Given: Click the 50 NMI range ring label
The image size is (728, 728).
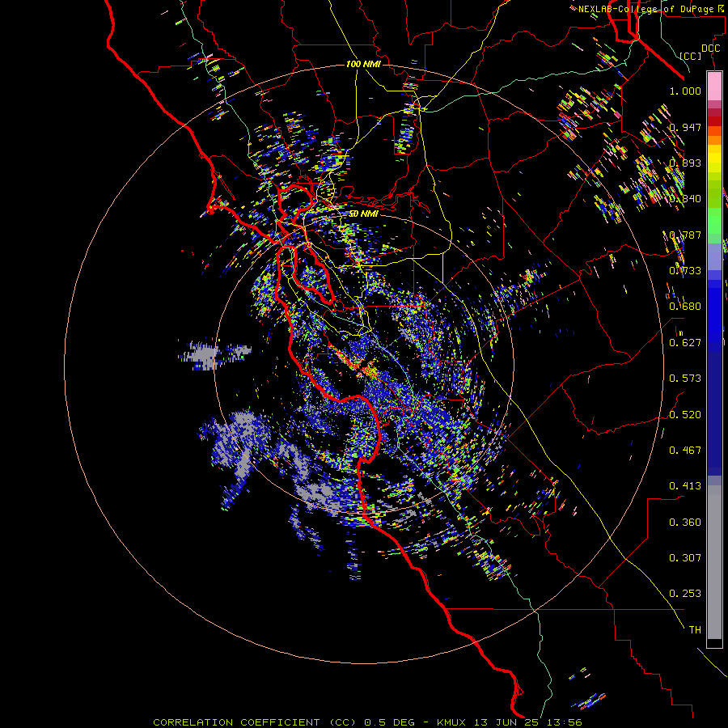Looking at the screenshot, I should click(363, 214).
